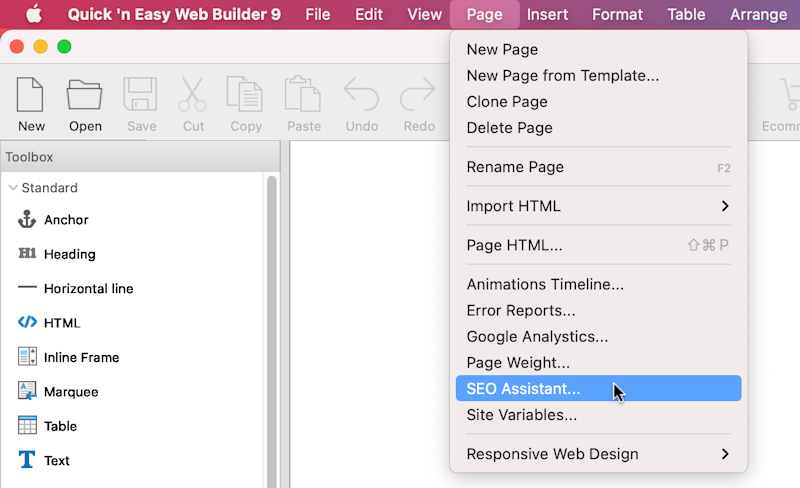The height and width of the screenshot is (488, 800).
Task: Select the Heading element icon
Action: (x=27, y=254)
